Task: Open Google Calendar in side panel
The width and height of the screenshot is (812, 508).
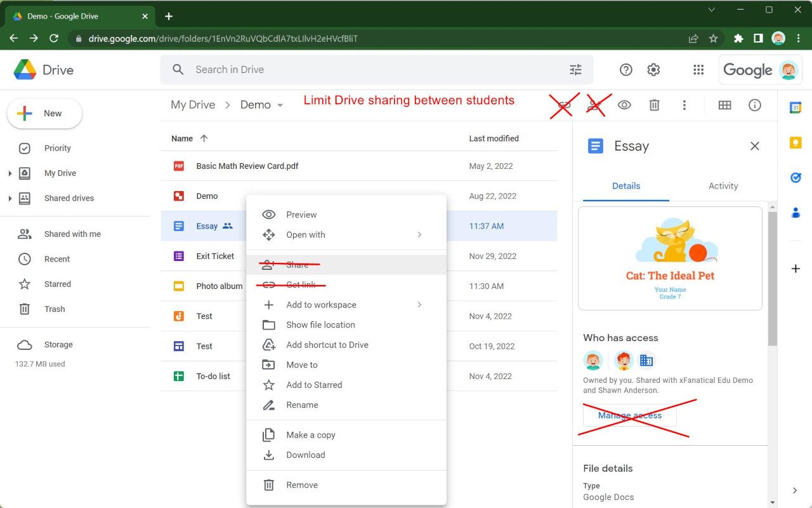Action: [x=796, y=107]
